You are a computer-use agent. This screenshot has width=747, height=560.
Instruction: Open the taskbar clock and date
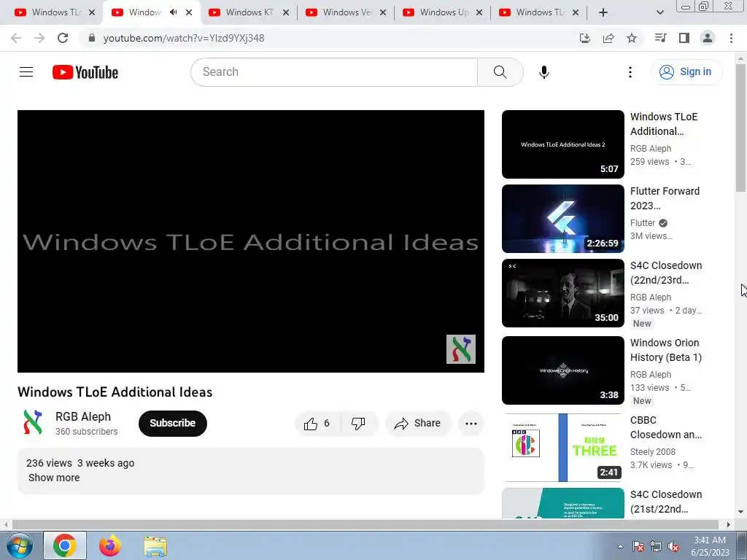click(x=710, y=546)
